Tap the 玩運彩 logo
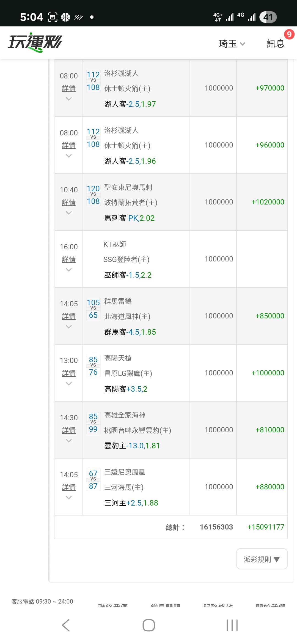The width and height of the screenshot is (297, 644). pos(35,43)
